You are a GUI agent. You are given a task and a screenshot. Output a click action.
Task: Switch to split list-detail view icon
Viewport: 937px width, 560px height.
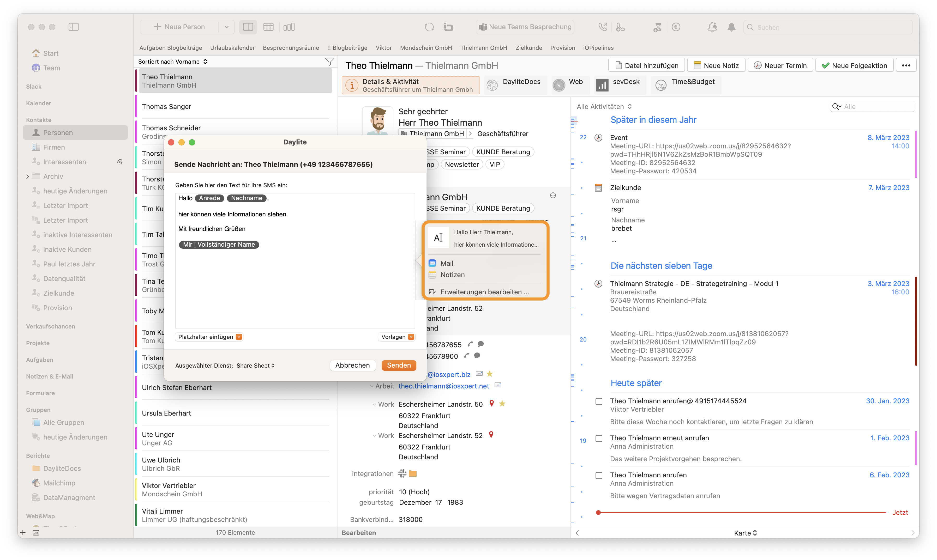[248, 27]
